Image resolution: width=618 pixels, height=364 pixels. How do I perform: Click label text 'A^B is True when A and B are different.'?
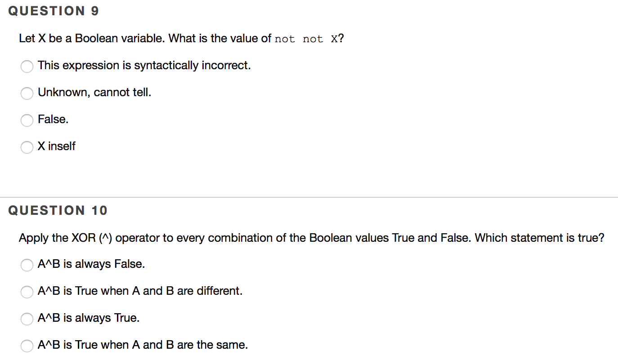coord(140,291)
